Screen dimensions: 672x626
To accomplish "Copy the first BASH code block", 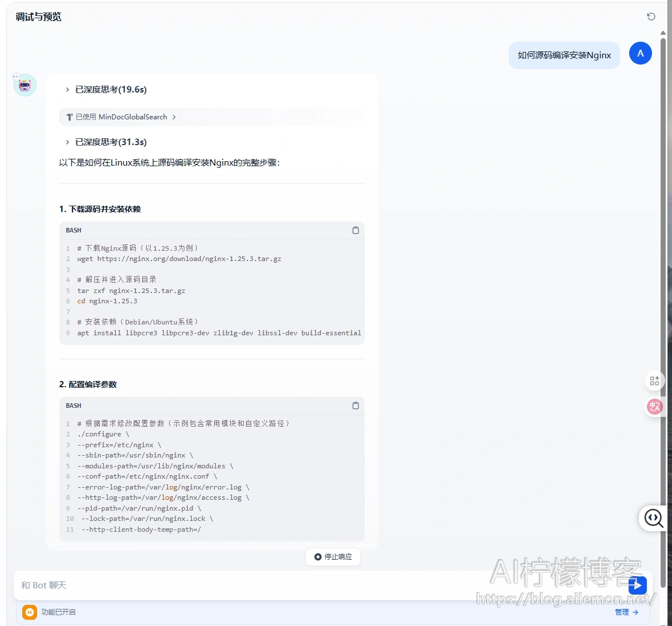I will [x=356, y=230].
